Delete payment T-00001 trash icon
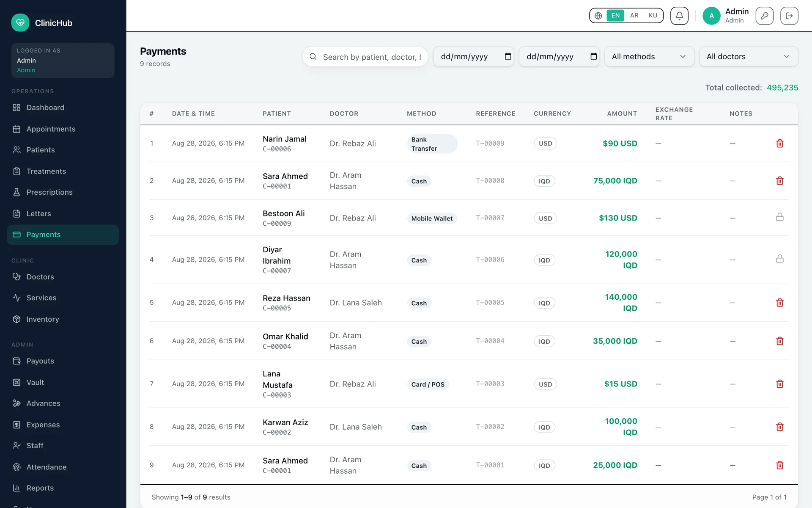The width and height of the screenshot is (812, 508). [x=779, y=465]
